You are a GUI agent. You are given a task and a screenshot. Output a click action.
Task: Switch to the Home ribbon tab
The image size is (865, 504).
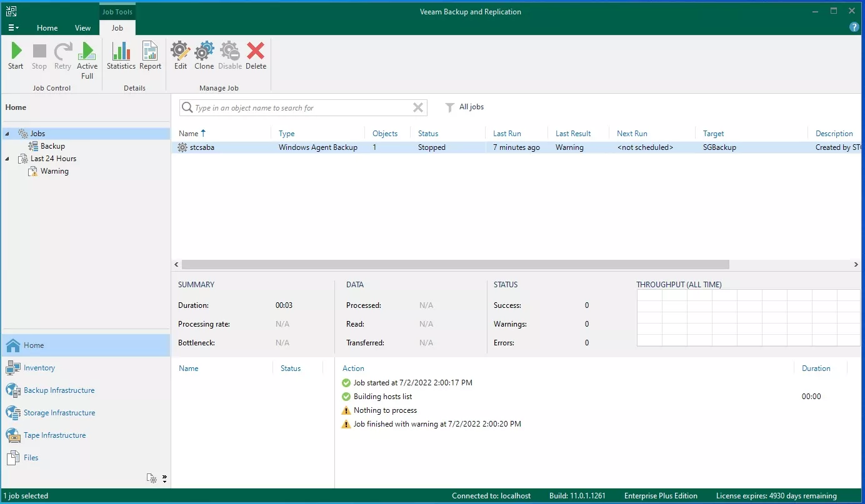(x=47, y=27)
